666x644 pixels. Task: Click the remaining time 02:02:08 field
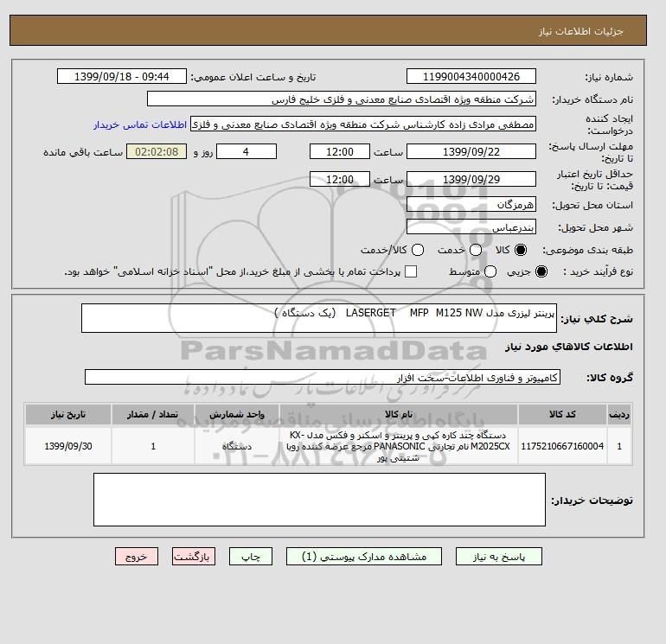[157, 151]
